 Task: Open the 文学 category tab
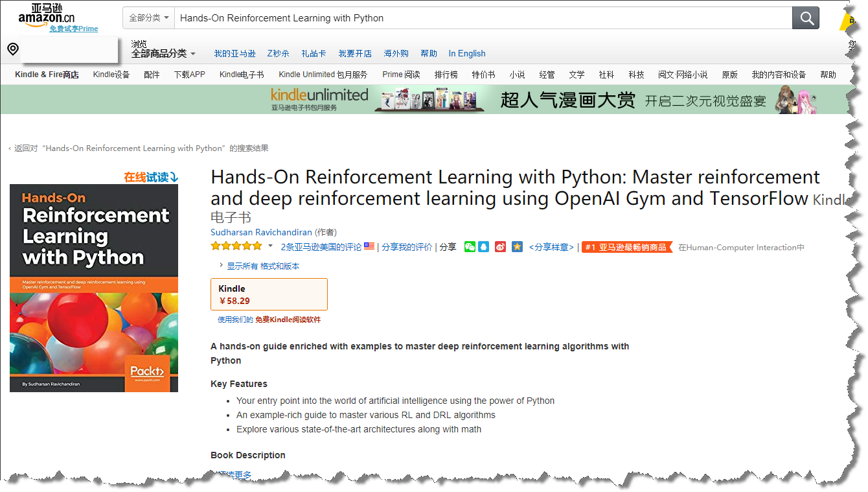pos(577,75)
